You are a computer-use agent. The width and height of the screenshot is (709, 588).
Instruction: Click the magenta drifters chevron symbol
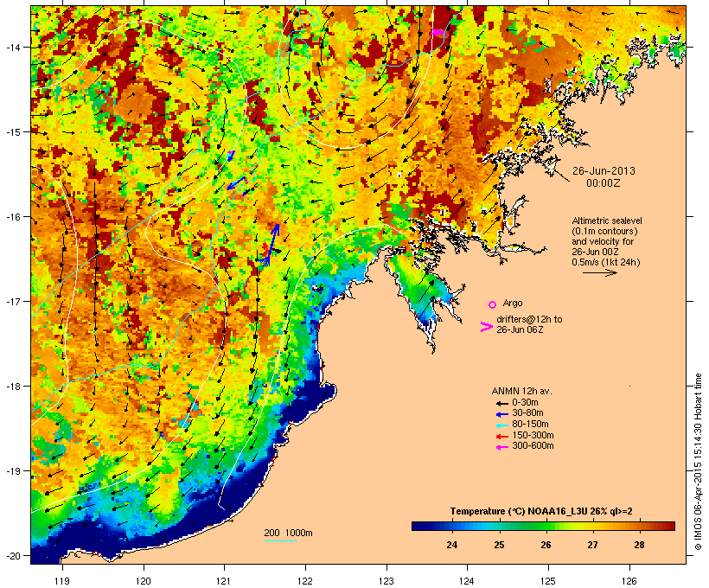[x=486, y=327]
